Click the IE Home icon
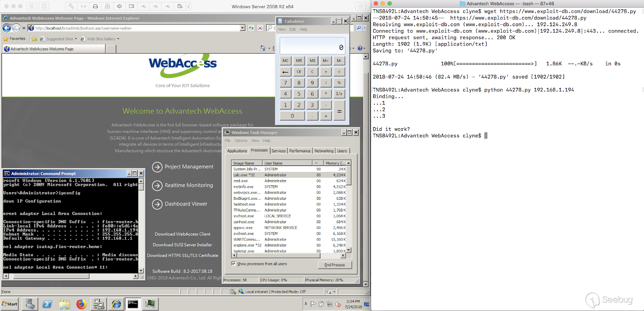The image size is (644, 311). [x=263, y=48]
